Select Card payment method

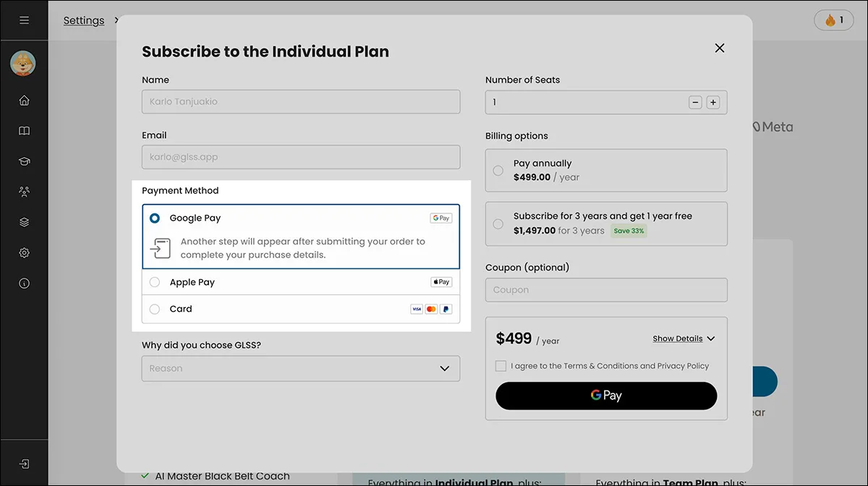[301, 309]
